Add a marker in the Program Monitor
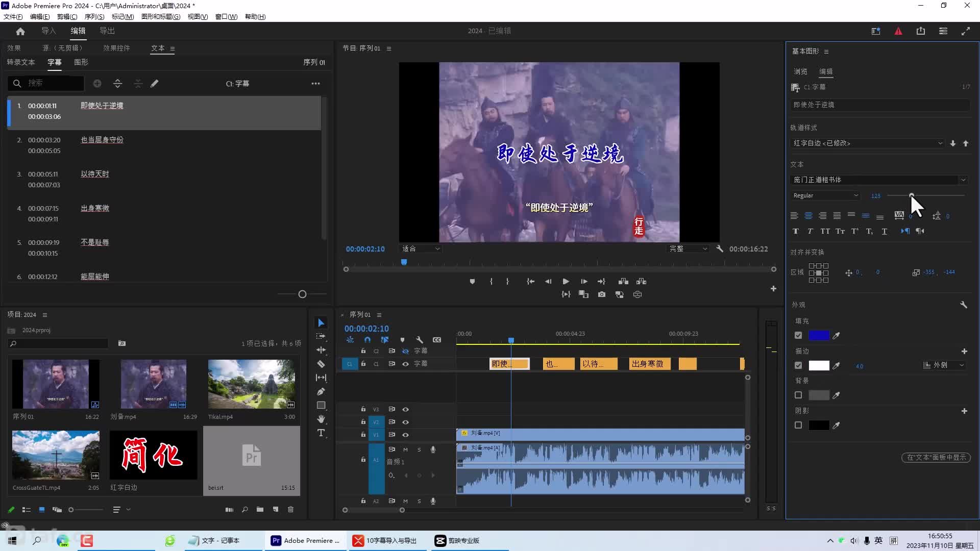The height and width of the screenshot is (551, 980). pyautogui.click(x=472, y=282)
